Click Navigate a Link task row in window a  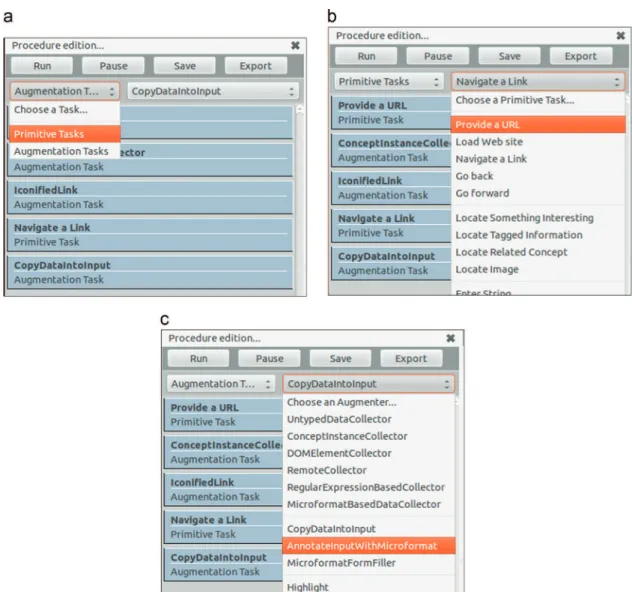(x=150, y=235)
